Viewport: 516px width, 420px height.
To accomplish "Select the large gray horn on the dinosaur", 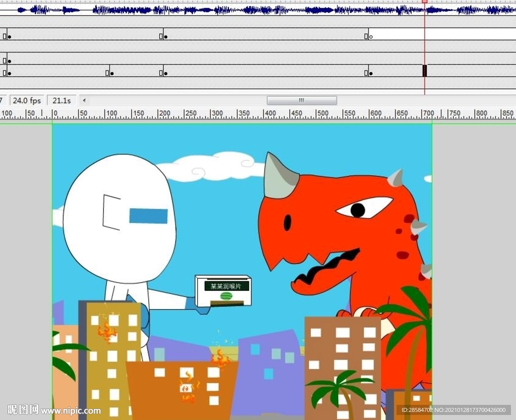I will pos(279,177).
